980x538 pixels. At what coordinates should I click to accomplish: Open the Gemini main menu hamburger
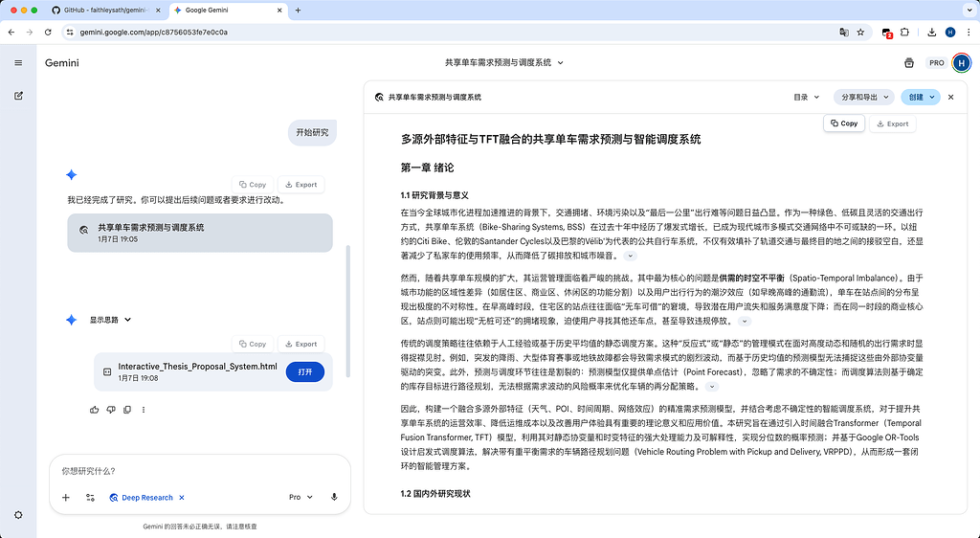click(18, 62)
